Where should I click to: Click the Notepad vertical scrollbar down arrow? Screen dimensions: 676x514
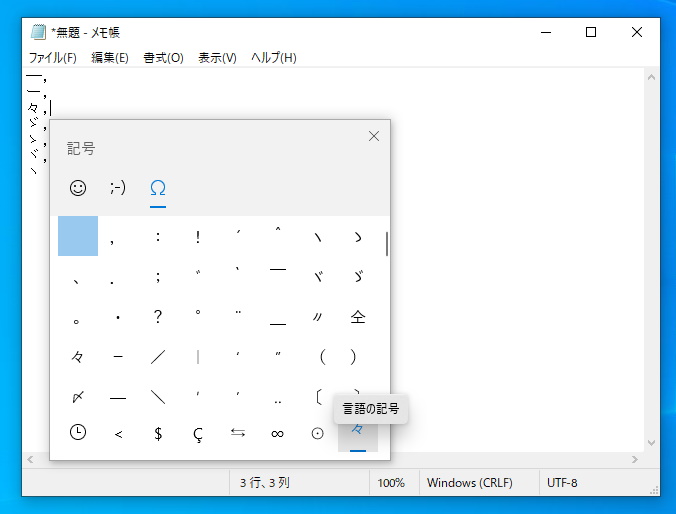(651, 443)
